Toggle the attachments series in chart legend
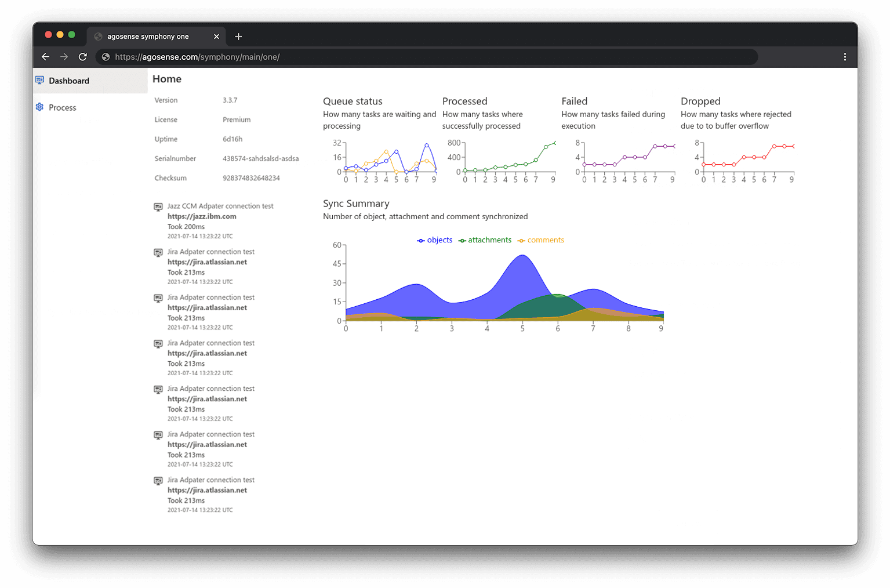This screenshot has height=588, width=890. (485, 240)
